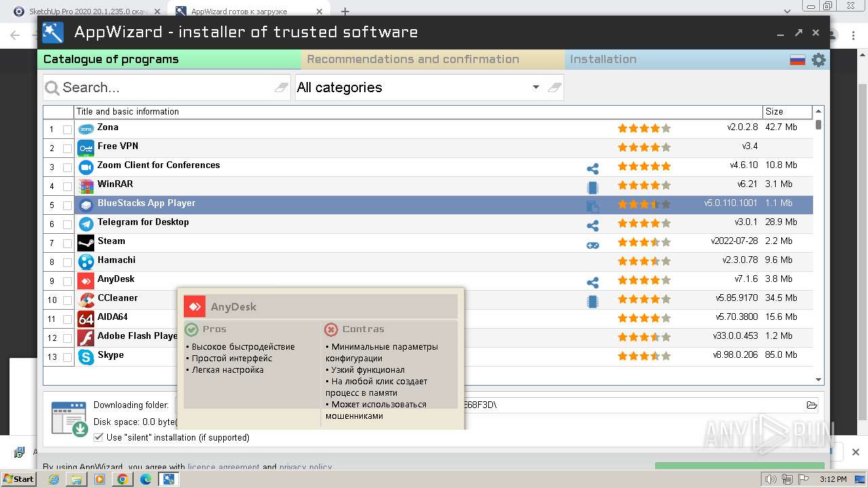Screen dimensions: 868x488
Task: Click copy icon in BlueStacks row
Action: [593, 207]
